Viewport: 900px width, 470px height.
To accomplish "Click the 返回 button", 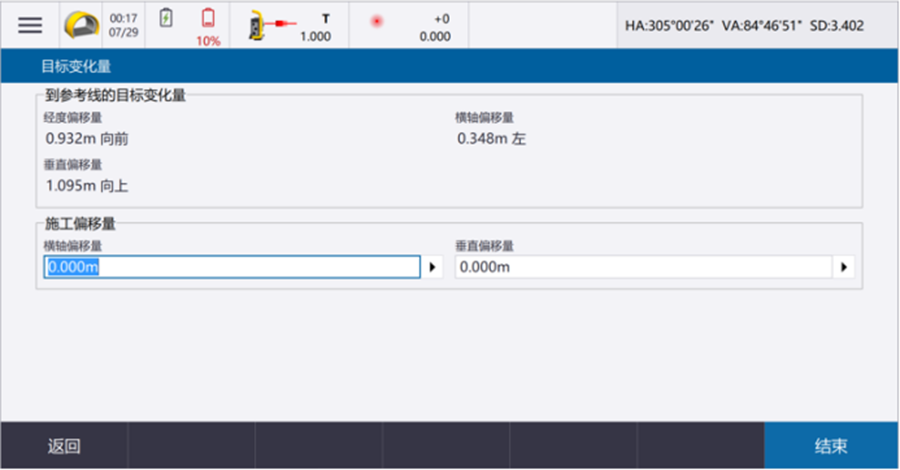I will [x=64, y=446].
